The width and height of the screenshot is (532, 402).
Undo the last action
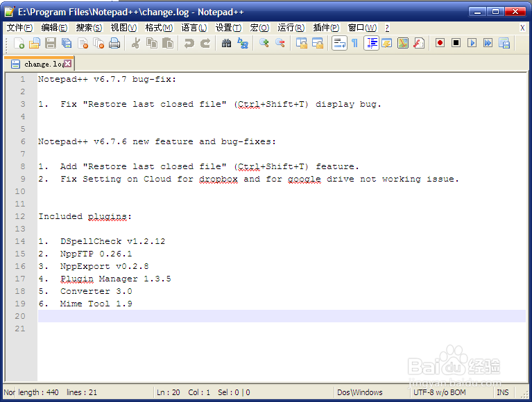[x=189, y=43]
